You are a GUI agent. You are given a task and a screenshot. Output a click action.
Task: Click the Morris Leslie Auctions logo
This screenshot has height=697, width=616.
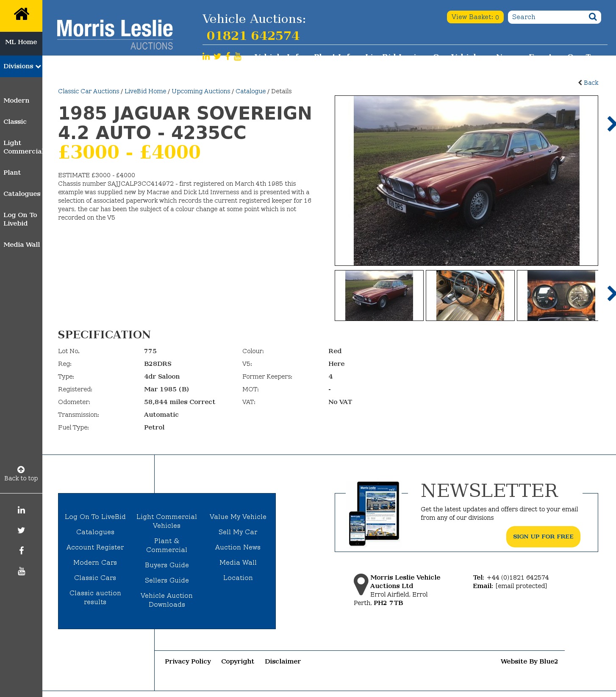coord(115,35)
